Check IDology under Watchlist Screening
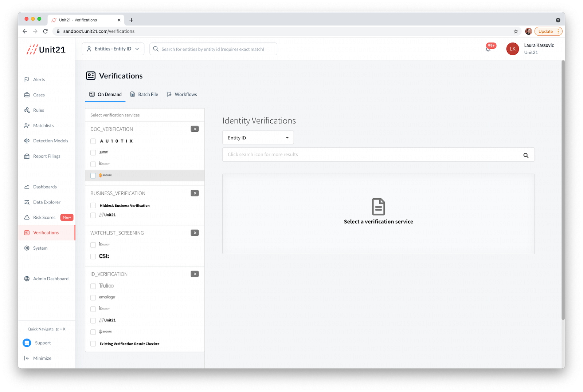 pyautogui.click(x=93, y=245)
